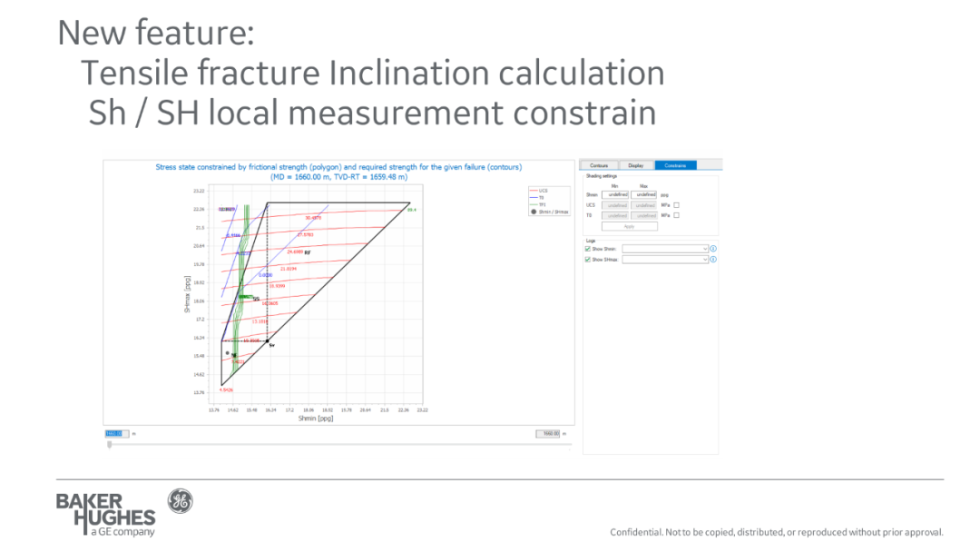Switch to the Contours tab
980x552 pixels.
point(599,165)
